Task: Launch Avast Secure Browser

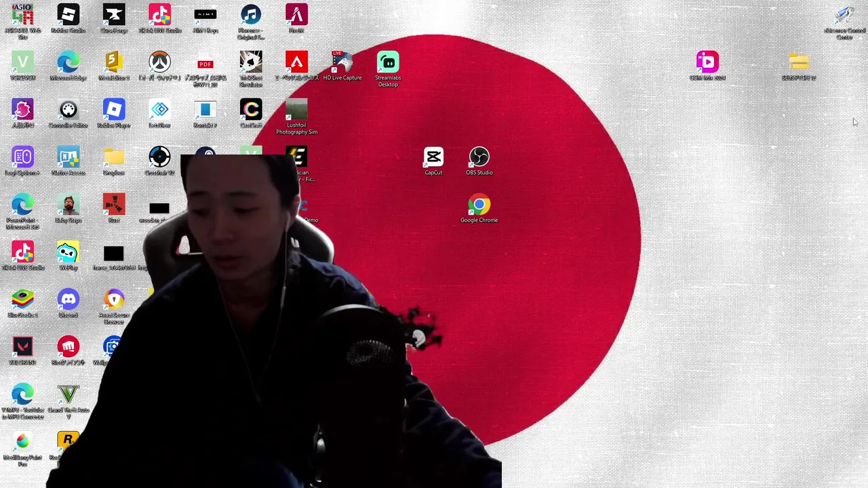Action: (114, 300)
